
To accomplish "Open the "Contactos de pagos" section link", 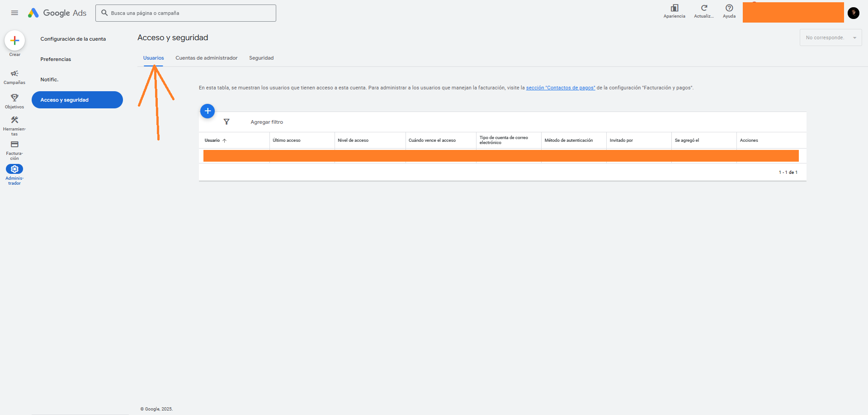I will [x=560, y=88].
